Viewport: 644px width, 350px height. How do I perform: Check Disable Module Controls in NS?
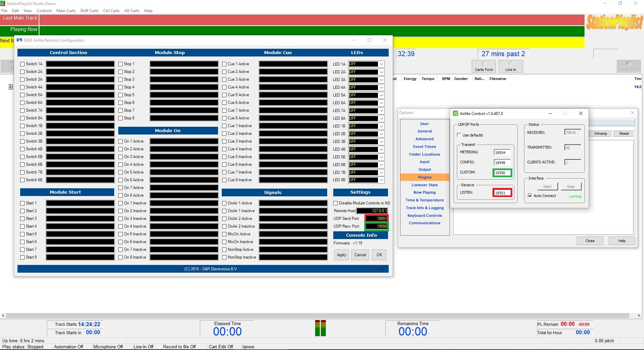335,203
